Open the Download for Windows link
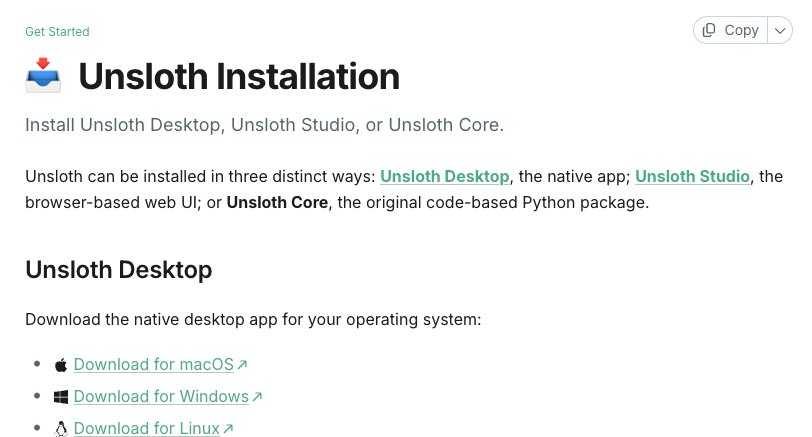This screenshot has width=812, height=437. (161, 397)
